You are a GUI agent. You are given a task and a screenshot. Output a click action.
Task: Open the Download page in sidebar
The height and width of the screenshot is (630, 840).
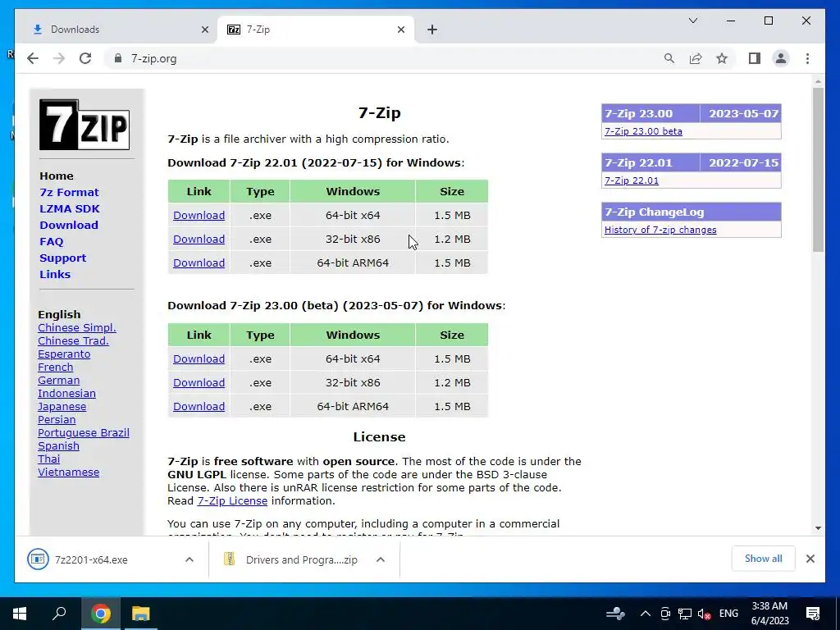(x=69, y=225)
